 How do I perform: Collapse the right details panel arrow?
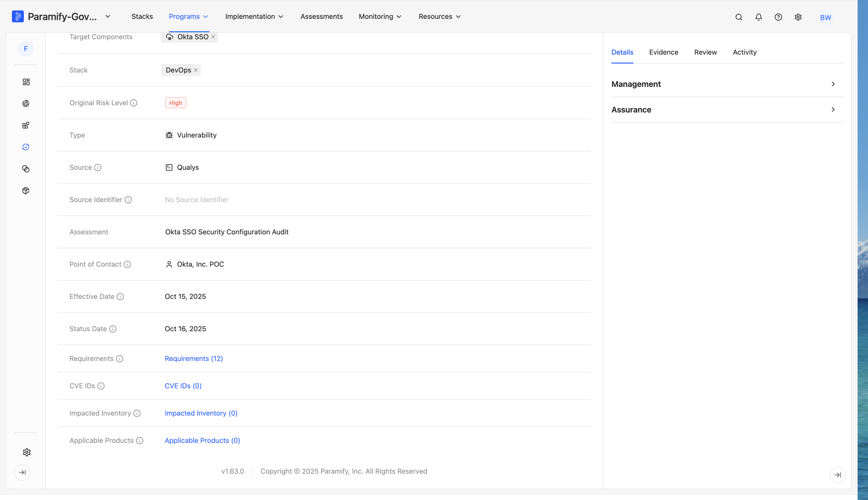tap(838, 475)
